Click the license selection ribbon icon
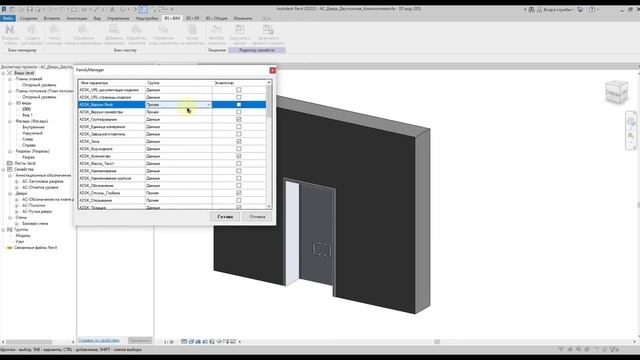This screenshot has height=360, width=640. point(217,30)
